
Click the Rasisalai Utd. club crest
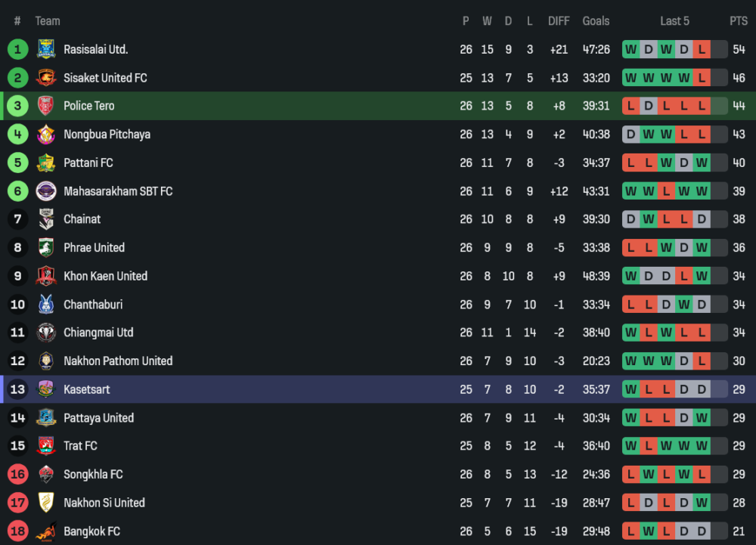click(46, 50)
